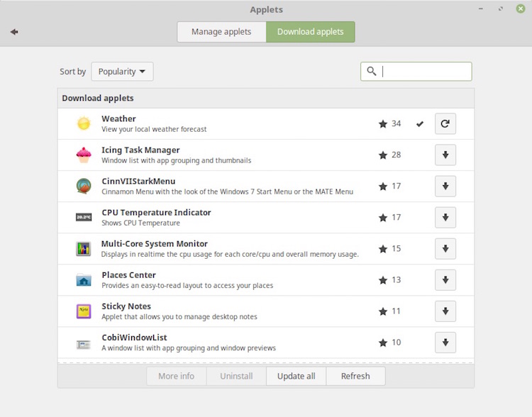The width and height of the screenshot is (532, 417).
Task: Click the rating count 15
Action: tap(397, 249)
